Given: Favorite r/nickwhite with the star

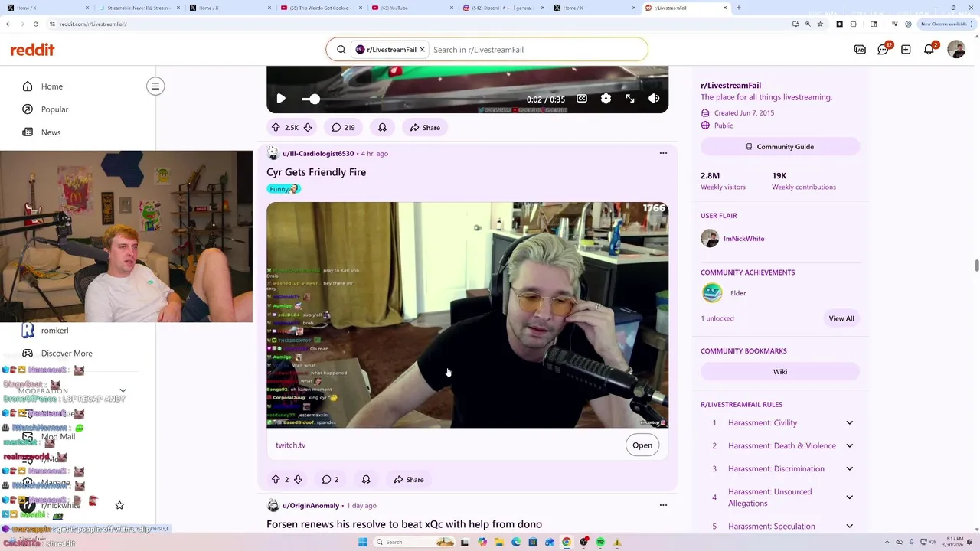Looking at the screenshot, I should coord(119,506).
